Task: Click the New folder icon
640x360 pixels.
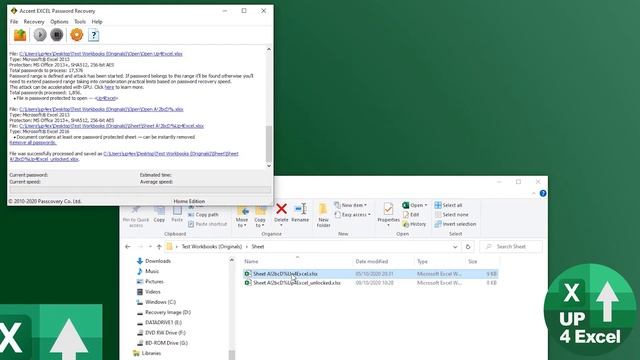Action: point(323,215)
